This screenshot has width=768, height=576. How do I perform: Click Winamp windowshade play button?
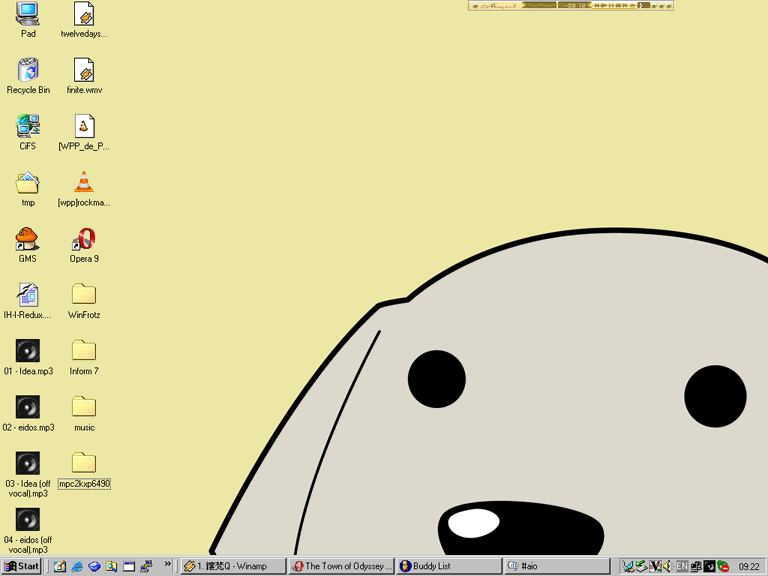(605, 5)
